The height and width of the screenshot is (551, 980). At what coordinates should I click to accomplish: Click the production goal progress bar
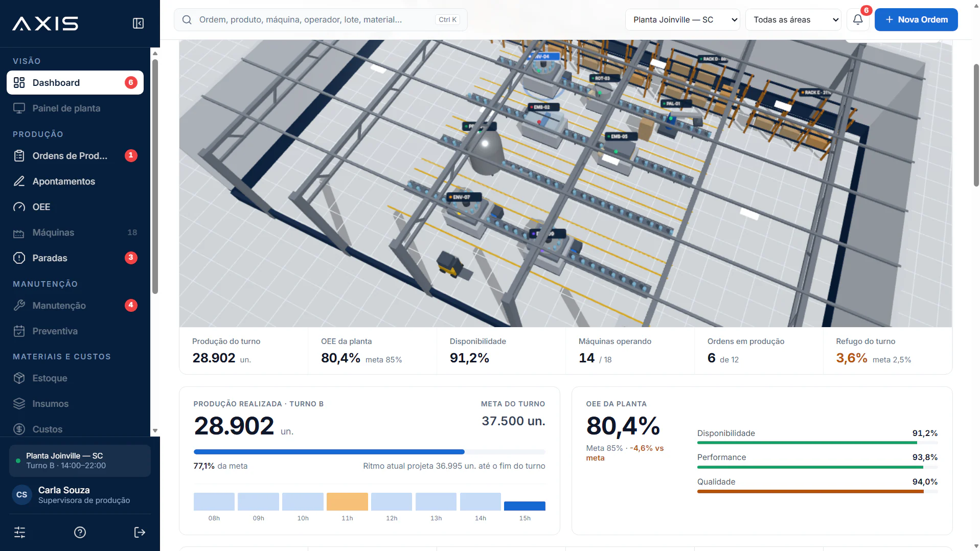tap(369, 452)
